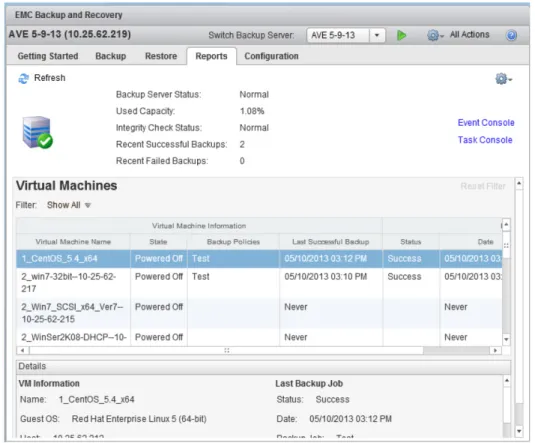Select the Reports tab
This screenshot has width=535, height=443.
point(211,56)
